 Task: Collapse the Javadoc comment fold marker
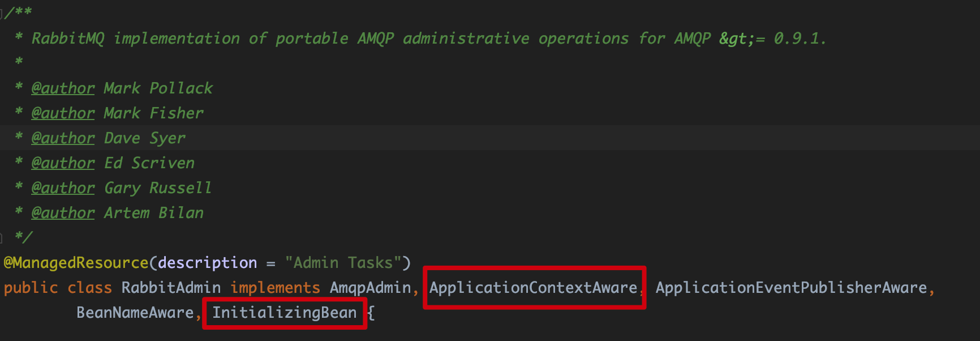[2, 12]
